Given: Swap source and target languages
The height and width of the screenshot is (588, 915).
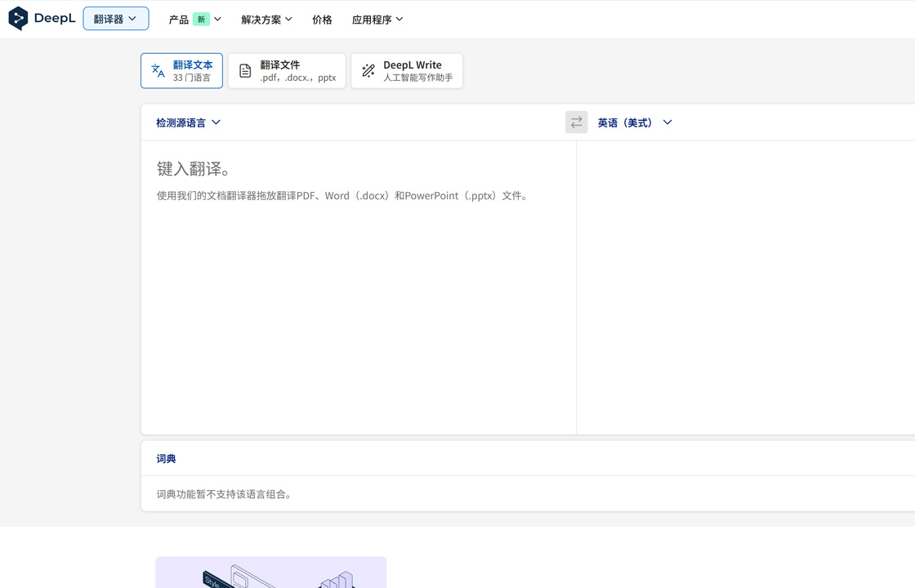Looking at the screenshot, I should [577, 122].
